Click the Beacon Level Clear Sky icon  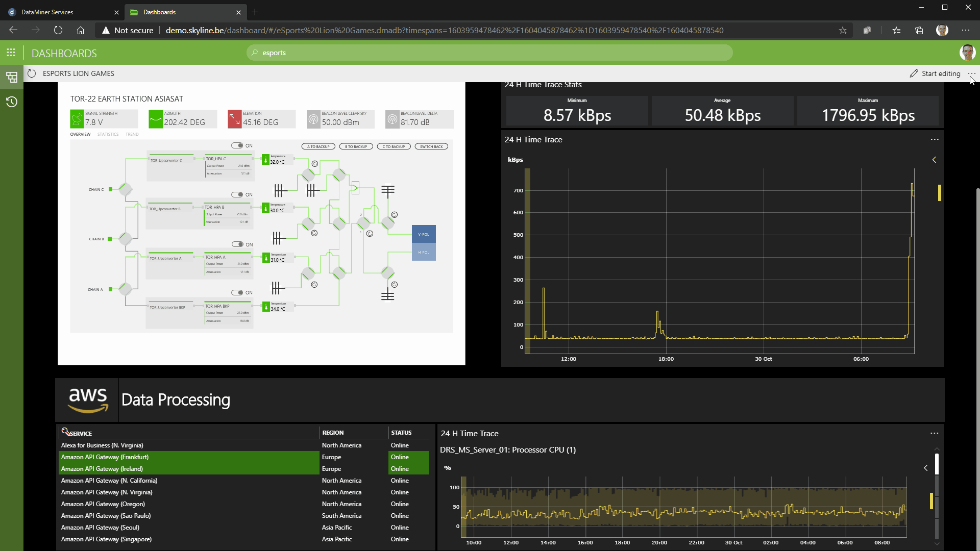(313, 119)
